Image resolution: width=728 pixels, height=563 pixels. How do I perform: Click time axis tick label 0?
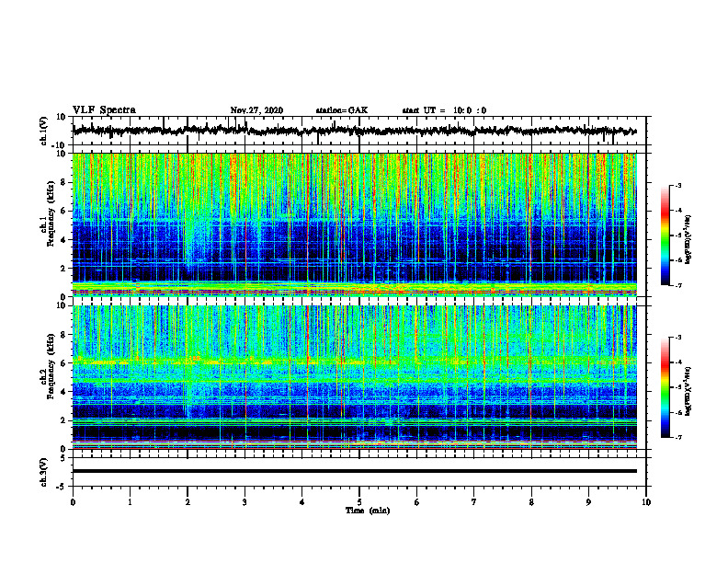pyautogui.click(x=73, y=502)
